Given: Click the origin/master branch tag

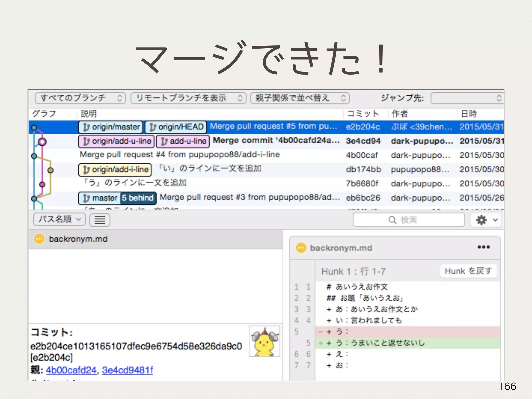Looking at the screenshot, I should pyautogui.click(x=111, y=127).
